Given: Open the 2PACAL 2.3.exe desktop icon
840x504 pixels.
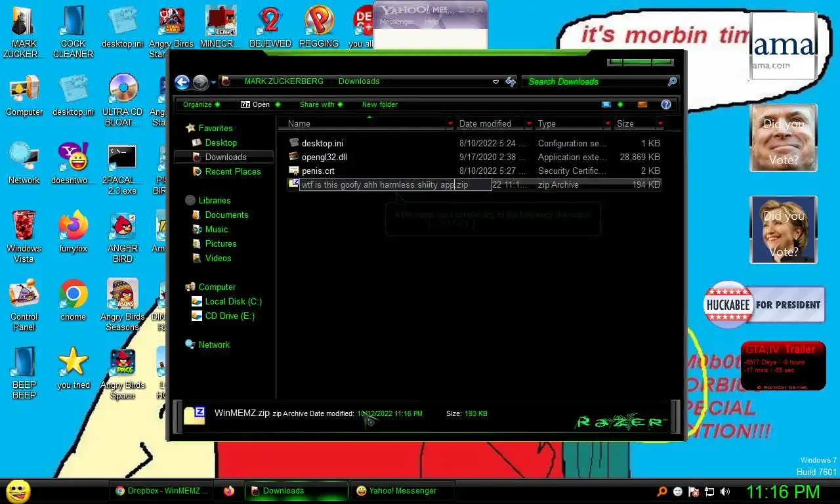Looking at the screenshot, I should click(123, 169).
